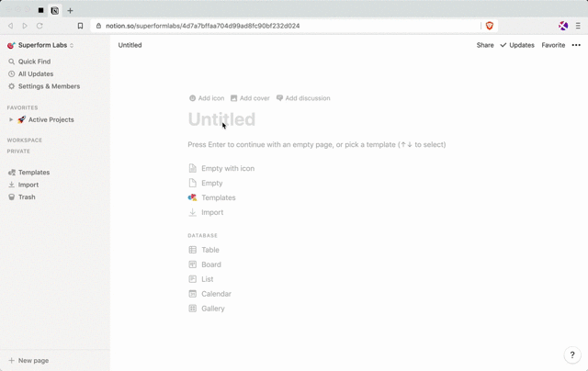Click the Trash text label
This screenshot has width=588, height=371.
[x=27, y=197]
